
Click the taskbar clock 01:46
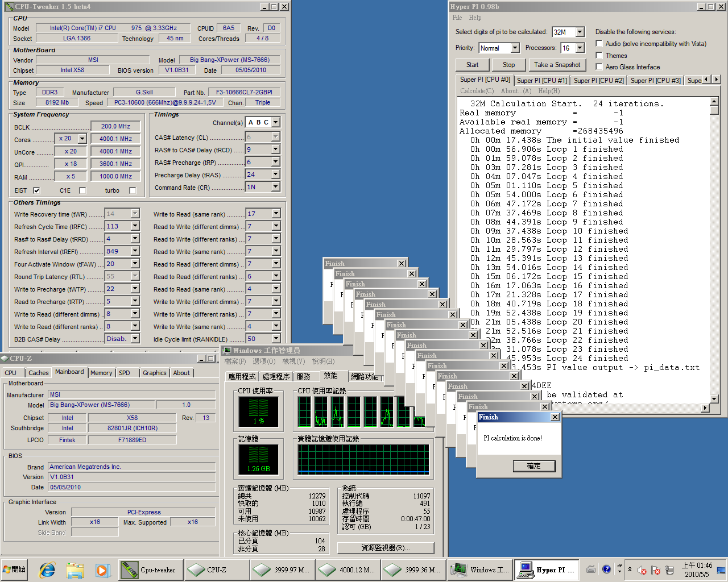[x=697, y=569]
